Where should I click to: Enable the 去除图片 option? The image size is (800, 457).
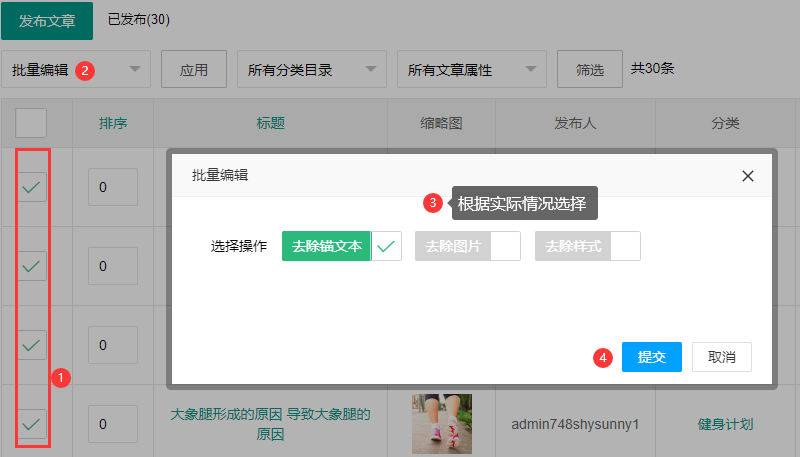tap(505, 246)
